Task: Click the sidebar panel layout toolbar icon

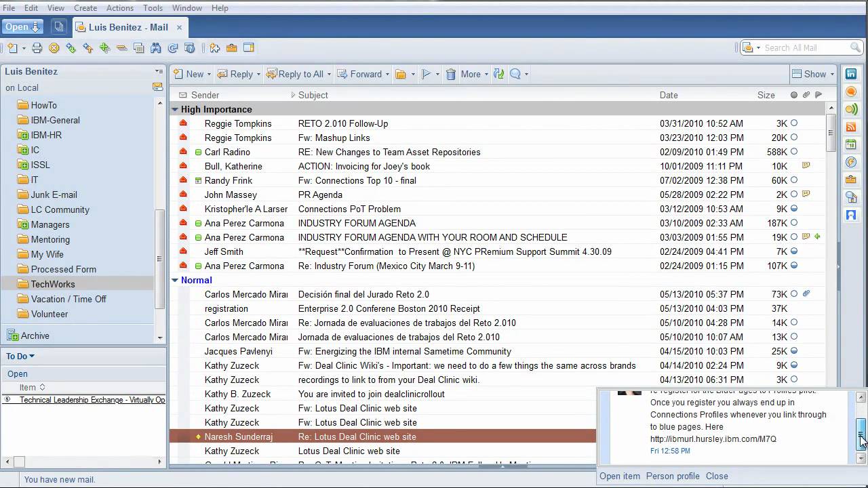Action: tap(249, 48)
